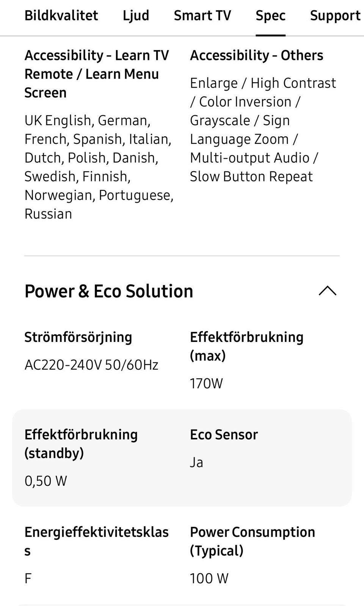
Task: Click the Power & Eco Solution heading
Action: pos(109,291)
